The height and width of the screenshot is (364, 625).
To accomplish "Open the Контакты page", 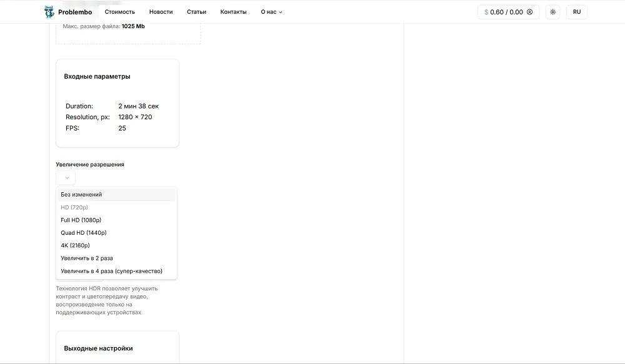I will [233, 12].
